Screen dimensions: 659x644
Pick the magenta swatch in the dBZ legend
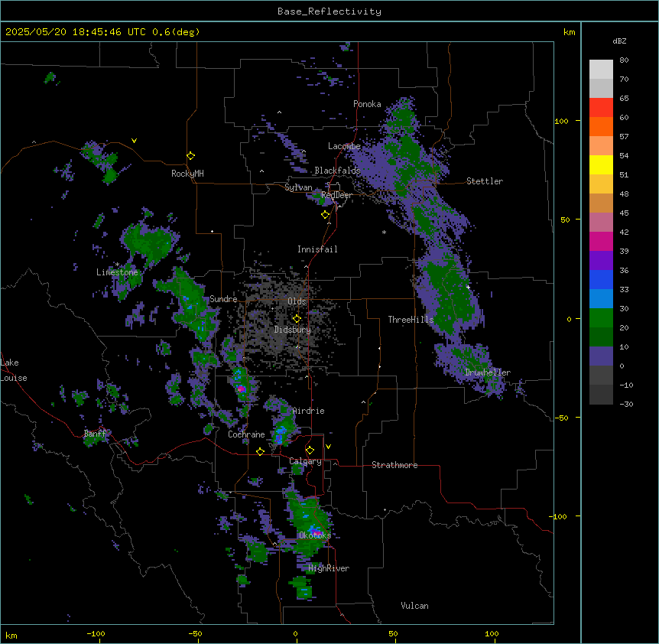(x=601, y=241)
